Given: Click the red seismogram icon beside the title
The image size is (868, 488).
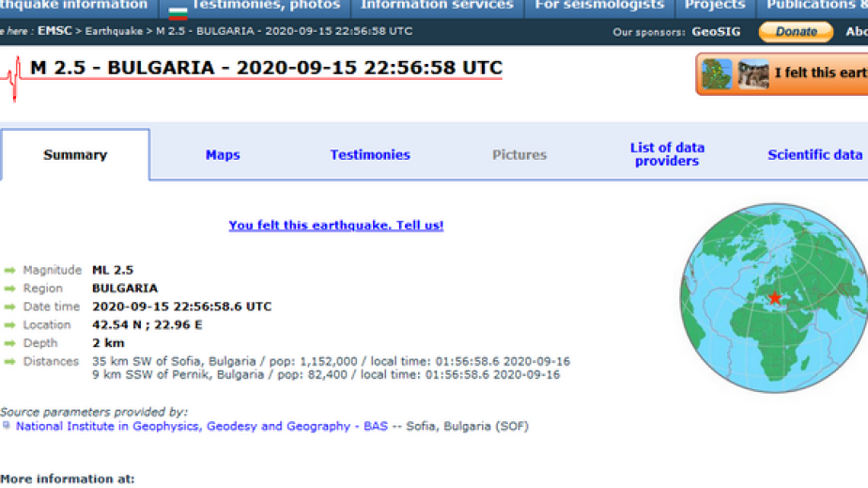Looking at the screenshot, I should (x=13, y=78).
